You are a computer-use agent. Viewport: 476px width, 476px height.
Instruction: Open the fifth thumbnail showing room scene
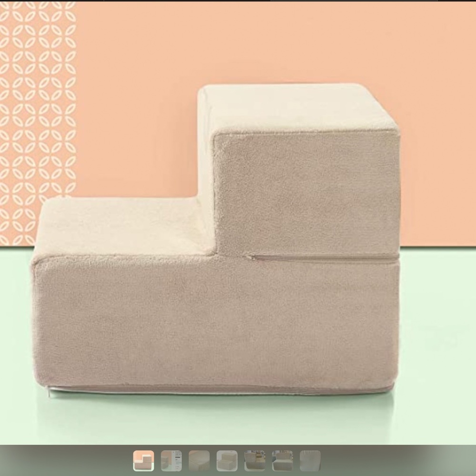[x=255, y=461]
